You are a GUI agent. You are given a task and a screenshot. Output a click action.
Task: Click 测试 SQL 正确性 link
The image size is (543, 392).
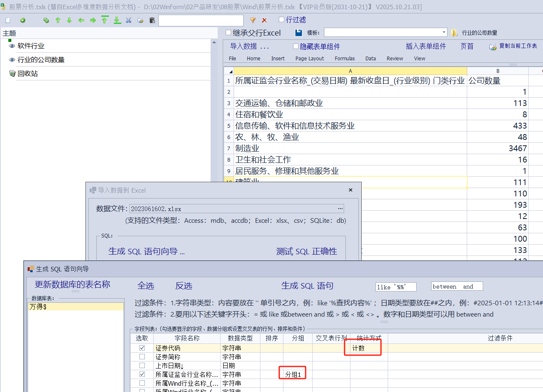click(x=306, y=251)
